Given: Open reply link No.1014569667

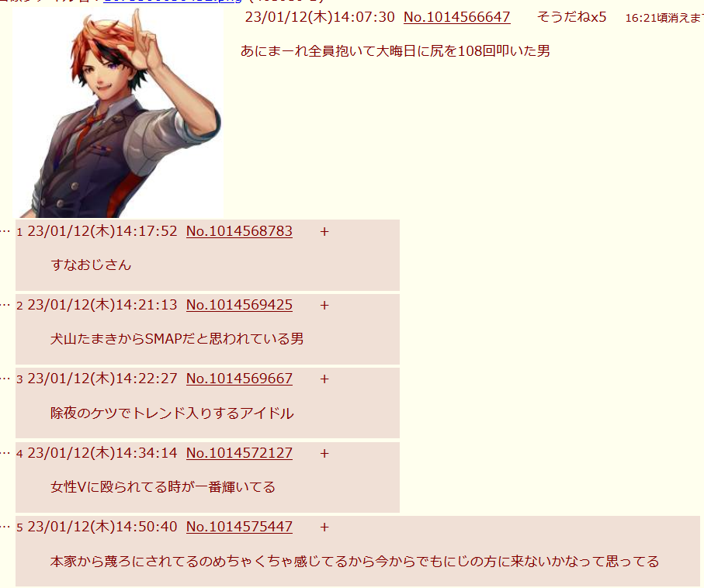Looking at the screenshot, I should click(239, 379).
